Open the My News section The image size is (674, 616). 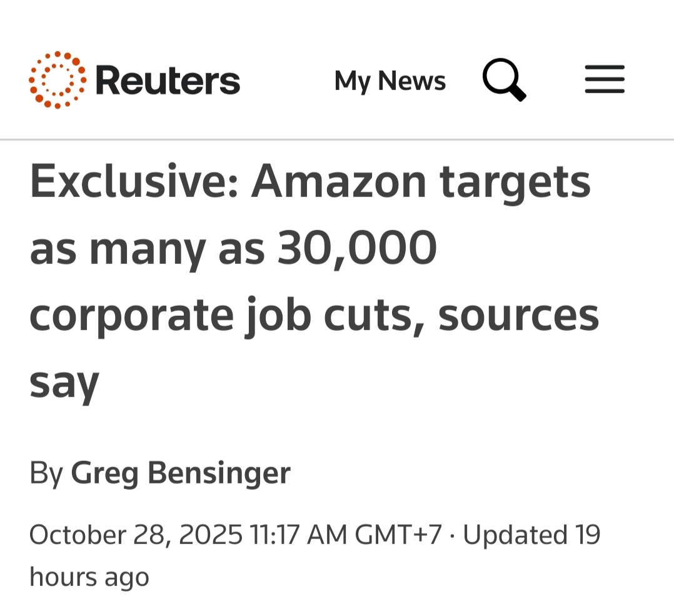(x=390, y=81)
